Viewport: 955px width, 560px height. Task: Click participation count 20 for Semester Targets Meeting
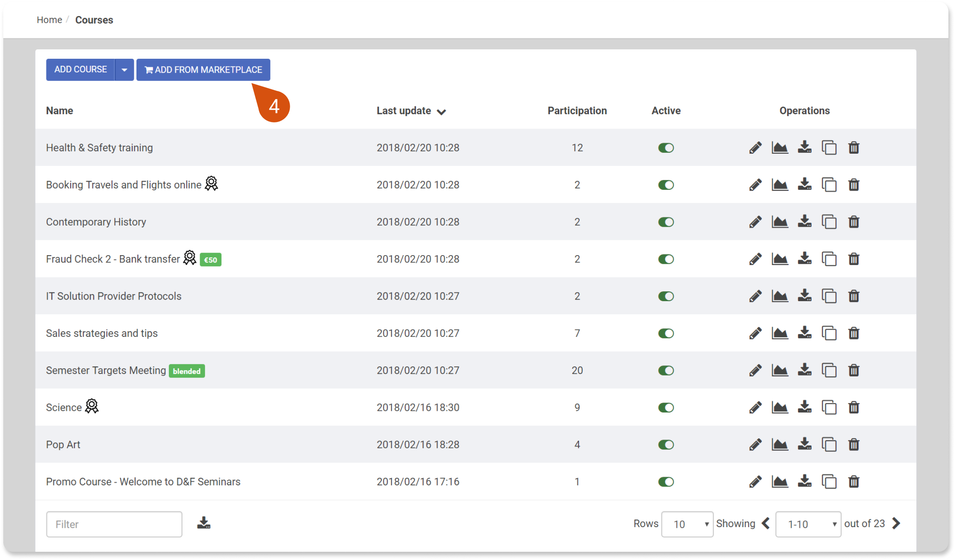click(577, 371)
